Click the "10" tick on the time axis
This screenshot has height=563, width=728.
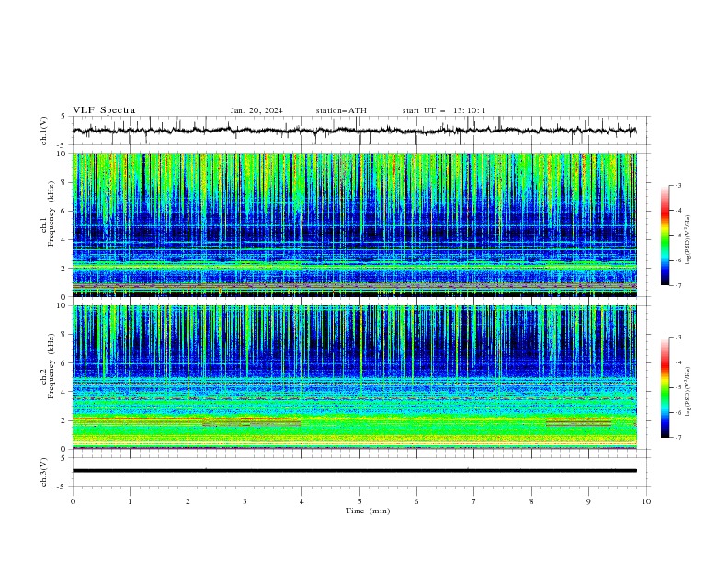(x=646, y=501)
